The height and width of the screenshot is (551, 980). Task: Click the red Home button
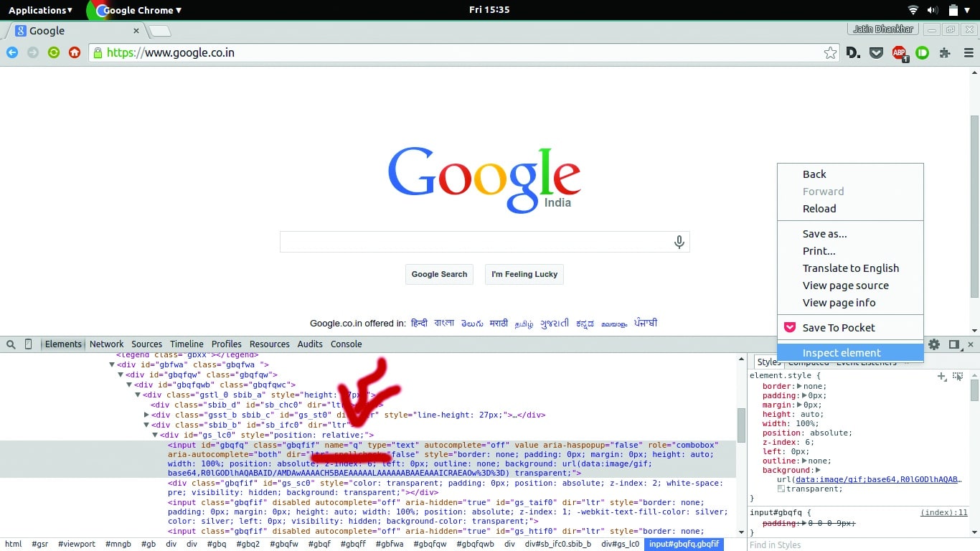tap(74, 52)
